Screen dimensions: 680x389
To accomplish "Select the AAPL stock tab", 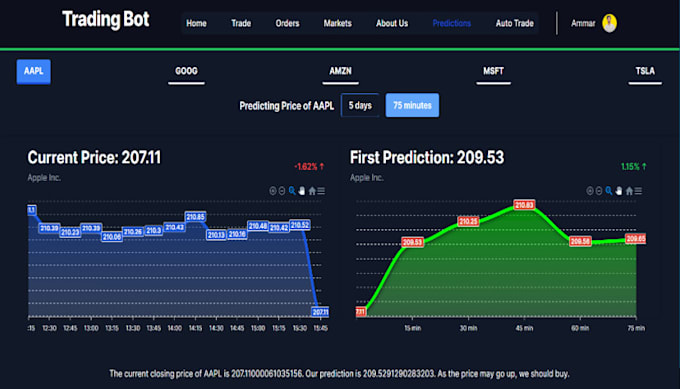I will [x=33, y=72].
